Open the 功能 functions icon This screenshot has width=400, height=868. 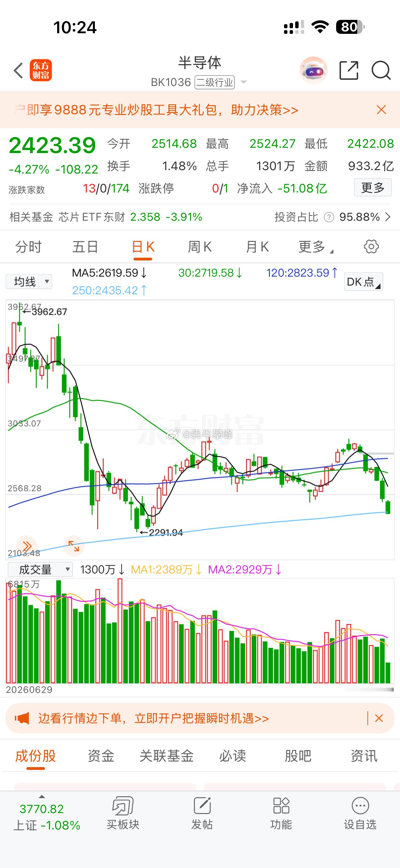[x=281, y=813]
